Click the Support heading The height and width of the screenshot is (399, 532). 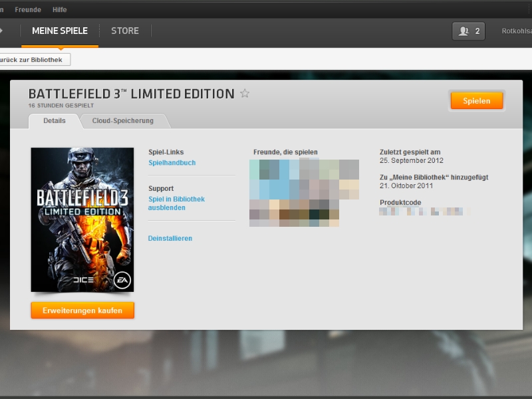pyautogui.click(x=161, y=188)
